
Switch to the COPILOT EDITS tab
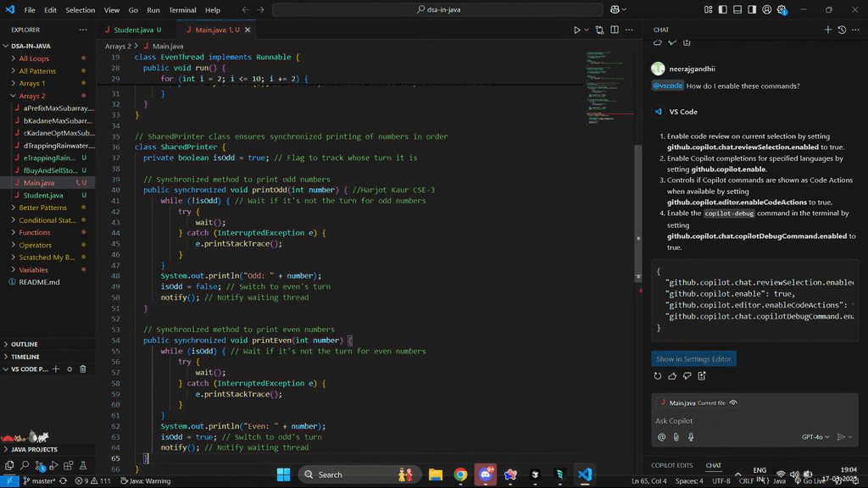674,464
